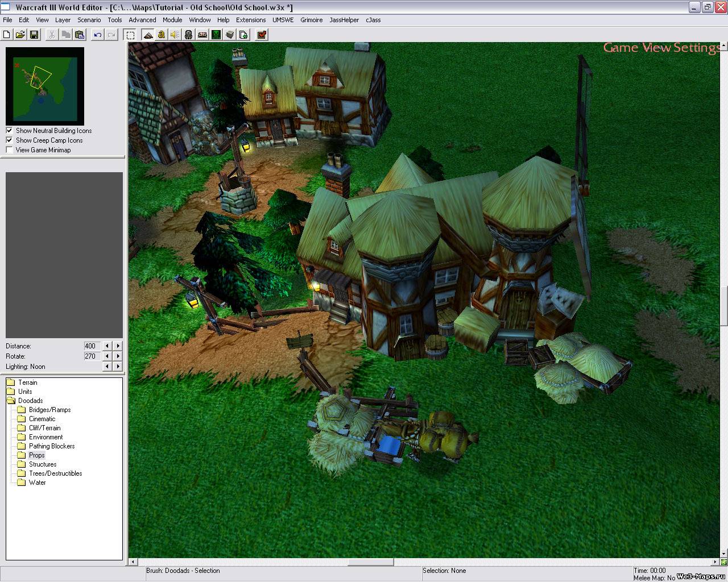Click the Save floppy disk icon
This screenshot has height=582, width=728.
[34, 35]
